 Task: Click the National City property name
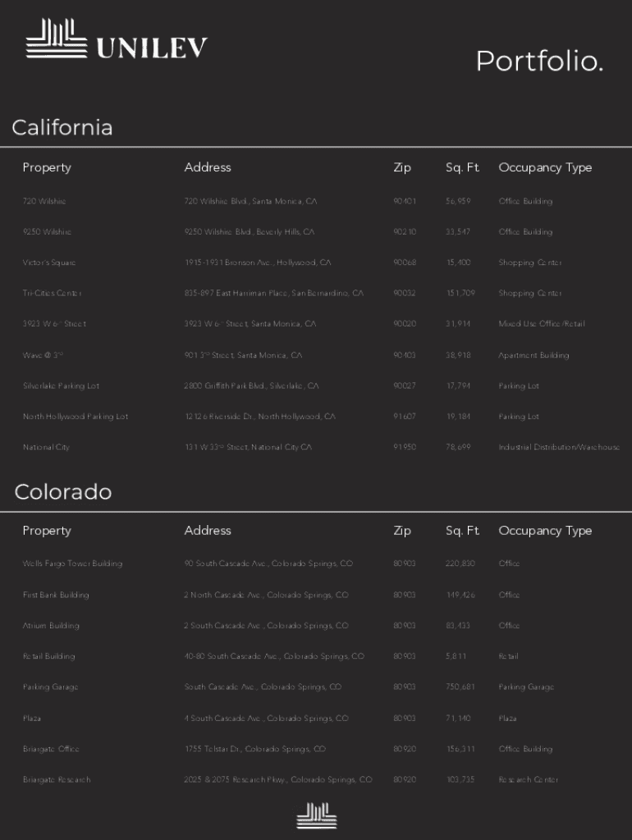tap(46, 447)
